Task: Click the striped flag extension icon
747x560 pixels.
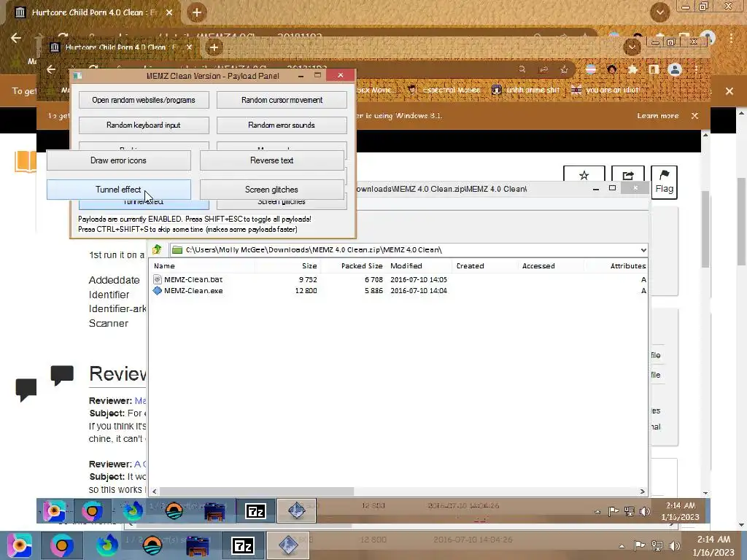Action: click(591, 69)
